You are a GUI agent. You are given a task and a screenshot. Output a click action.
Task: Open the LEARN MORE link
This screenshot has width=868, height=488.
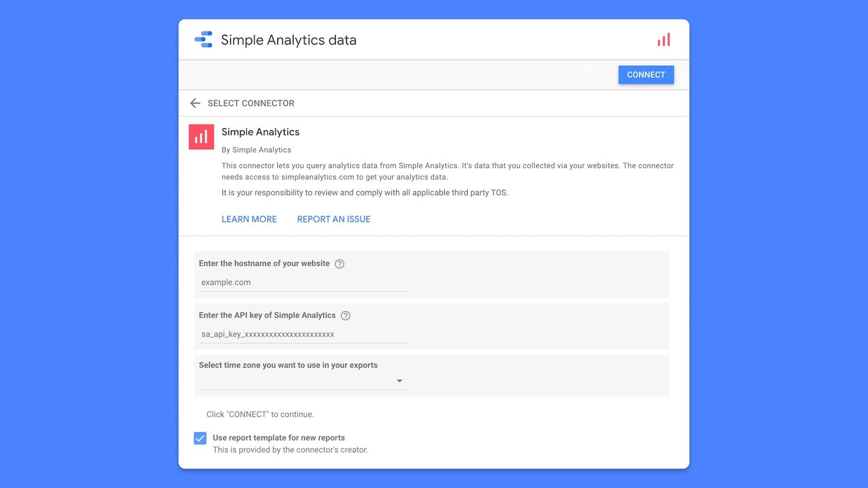(249, 219)
